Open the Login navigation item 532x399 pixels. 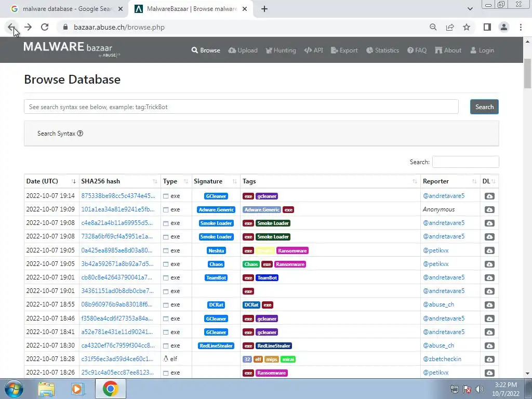(x=482, y=50)
